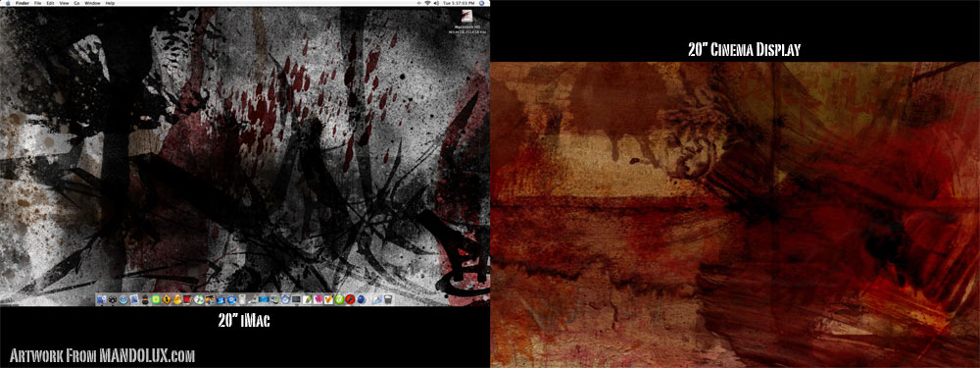Open Dashboard gauge icon in the Dock
The width and height of the screenshot is (980, 368).
tap(113, 299)
